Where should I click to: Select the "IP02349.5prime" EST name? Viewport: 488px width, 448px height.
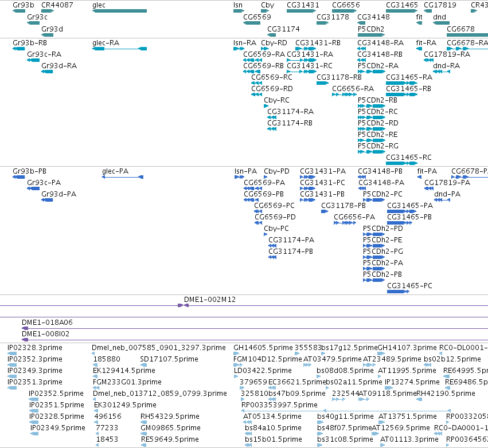point(57,427)
